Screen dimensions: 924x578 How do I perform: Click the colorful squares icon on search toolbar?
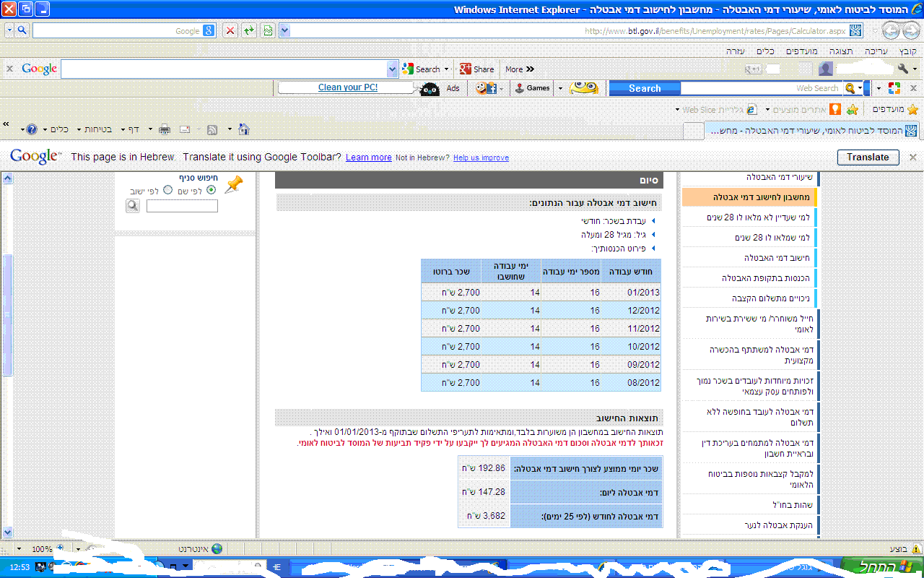(894, 88)
